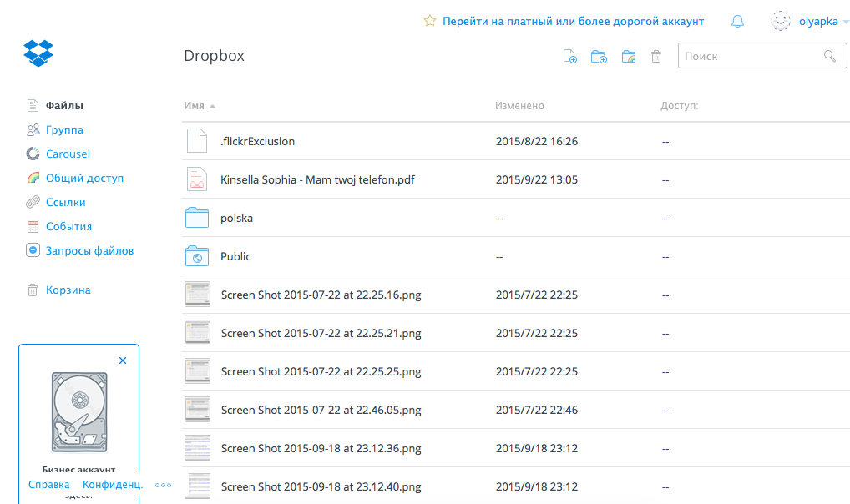
Task: Click the star icon beside upgrade link
Action: point(430,21)
